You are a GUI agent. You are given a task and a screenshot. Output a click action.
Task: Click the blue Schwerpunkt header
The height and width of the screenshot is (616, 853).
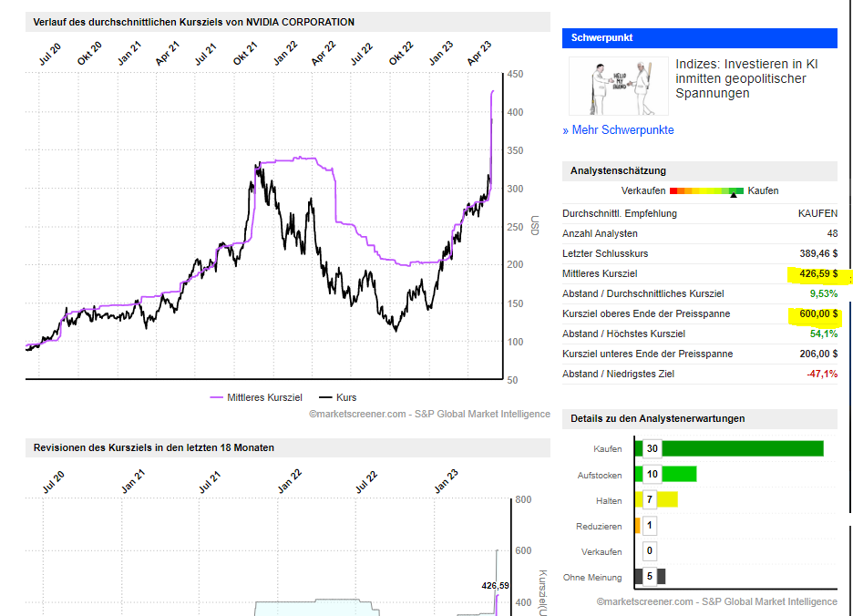click(x=700, y=38)
